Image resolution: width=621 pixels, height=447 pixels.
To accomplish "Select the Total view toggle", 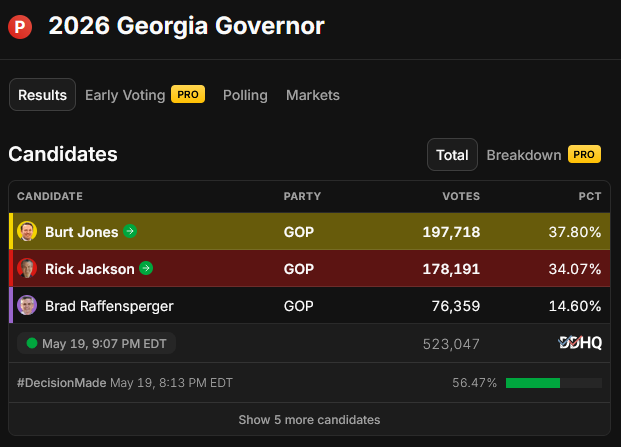I will coord(452,154).
